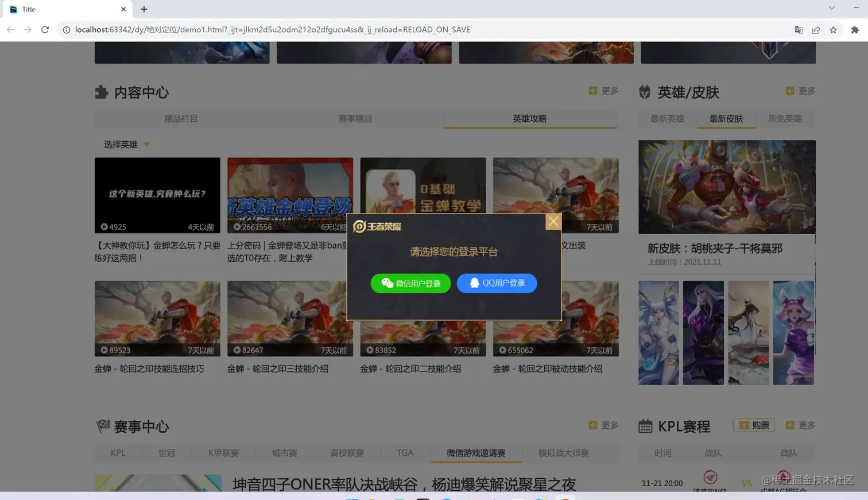Open the tab search chevron

click(x=831, y=8)
